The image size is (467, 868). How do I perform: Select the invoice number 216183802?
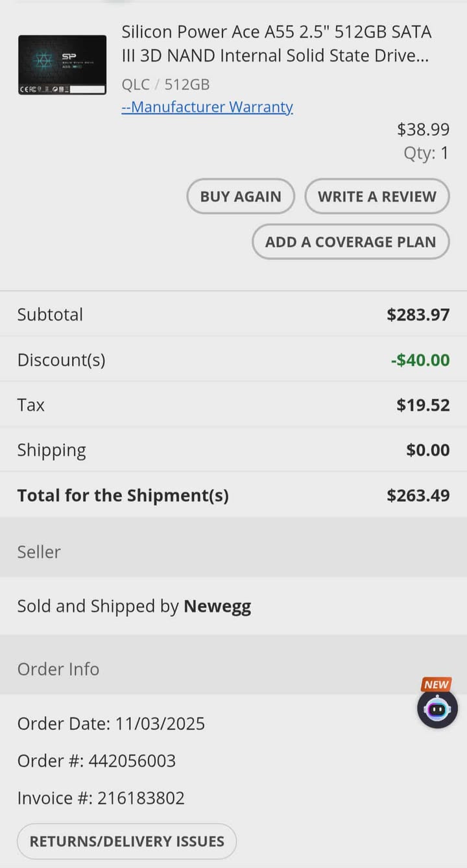(x=141, y=798)
